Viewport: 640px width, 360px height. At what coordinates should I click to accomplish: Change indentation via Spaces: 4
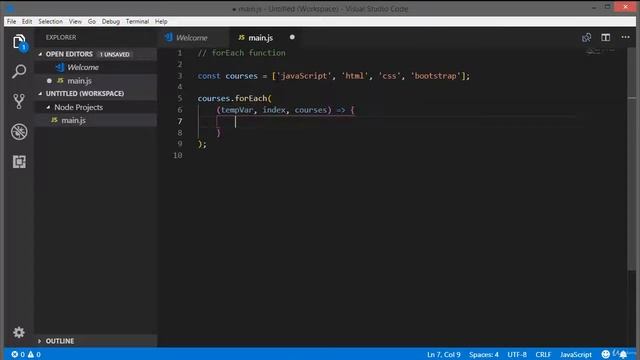(484, 354)
